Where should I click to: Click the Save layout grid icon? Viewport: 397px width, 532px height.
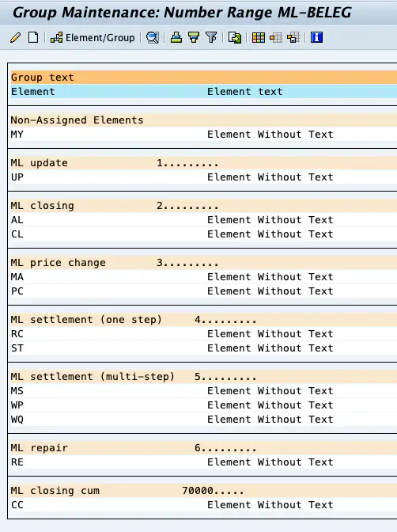click(293, 37)
